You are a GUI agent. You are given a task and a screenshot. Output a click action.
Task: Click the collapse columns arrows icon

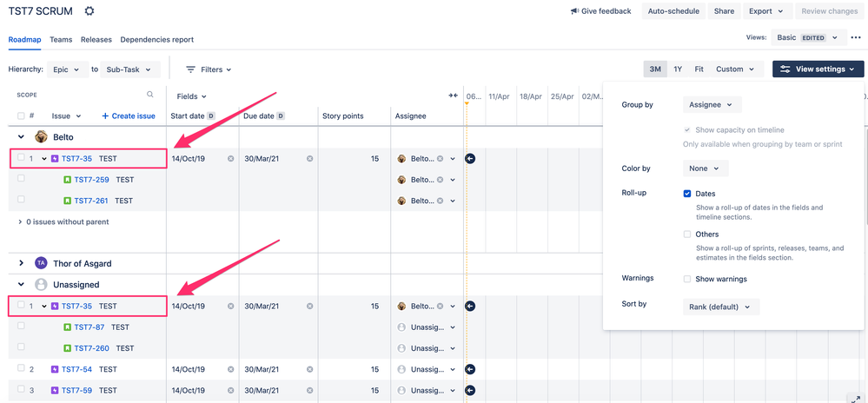(453, 96)
